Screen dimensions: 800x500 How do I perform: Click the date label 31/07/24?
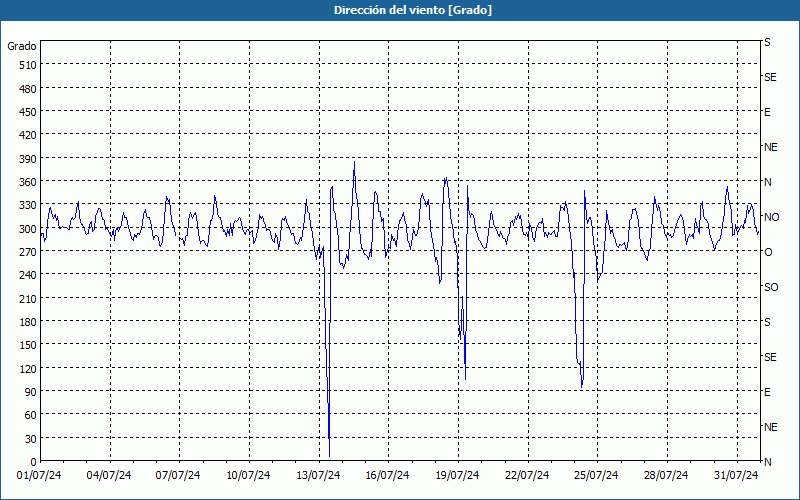[736, 476]
